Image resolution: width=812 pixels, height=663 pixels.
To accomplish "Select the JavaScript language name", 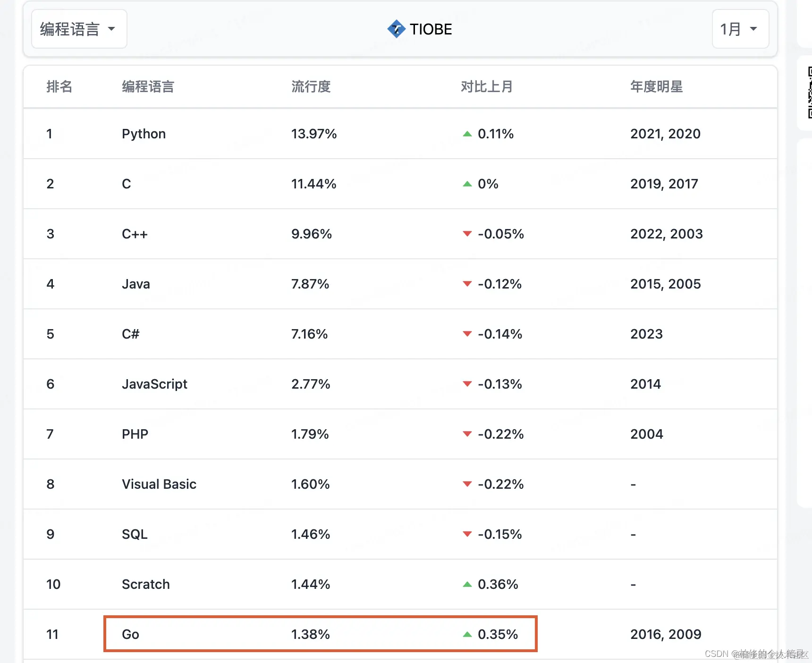I will pyautogui.click(x=155, y=384).
